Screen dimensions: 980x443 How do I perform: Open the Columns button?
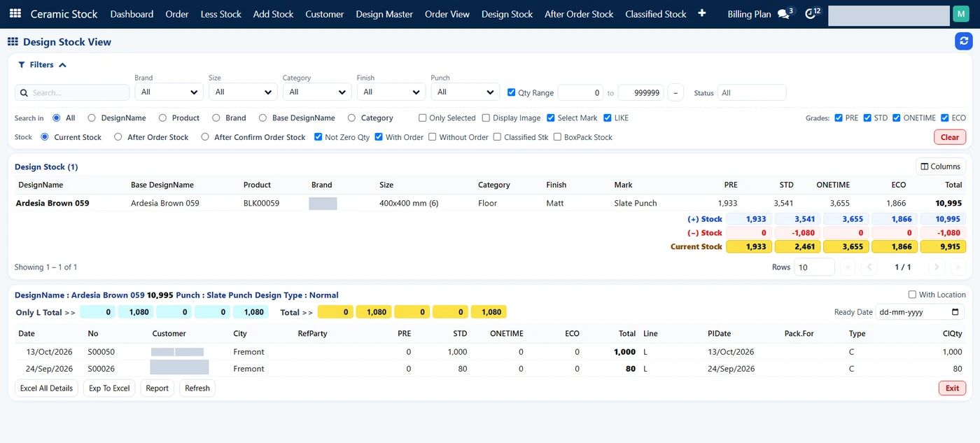(941, 167)
